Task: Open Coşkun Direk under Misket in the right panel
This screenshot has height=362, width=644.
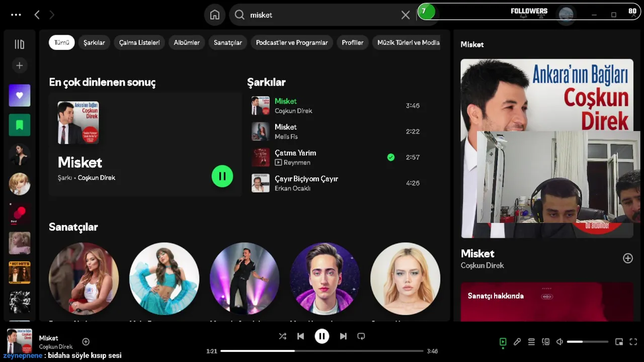Action: 482,265
